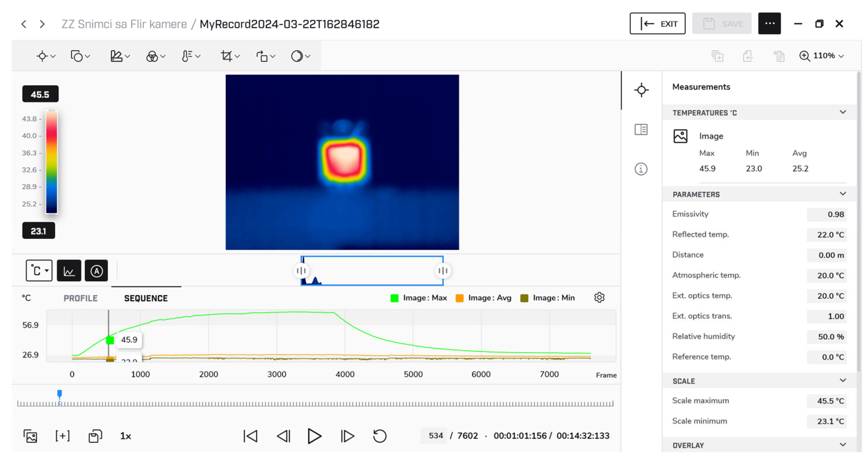Click the graph settings gear icon
This screenshot has width=868, height=459.
click(x=599, y=298)
